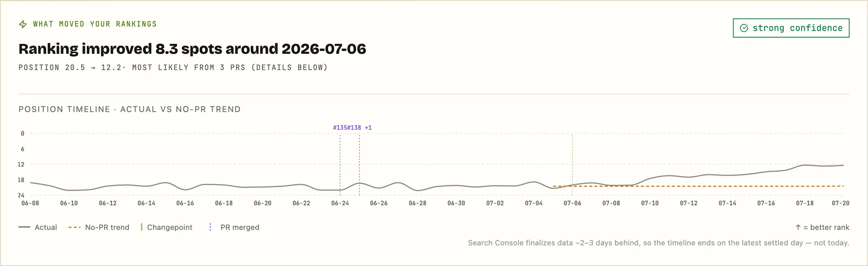The width and height of the screenshot is (868, 266).
Task: Click the 07-02 date axis label
Action: tap(495, 203)
